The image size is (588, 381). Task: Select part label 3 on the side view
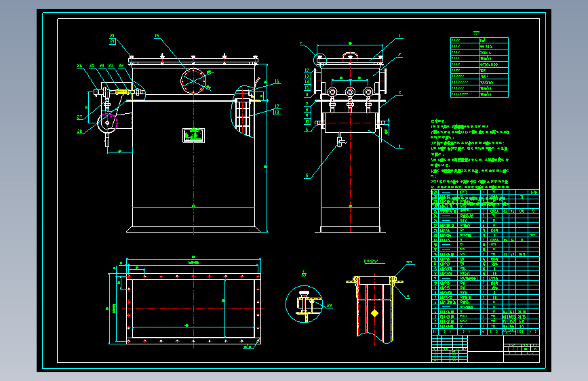tap(399, 93)
